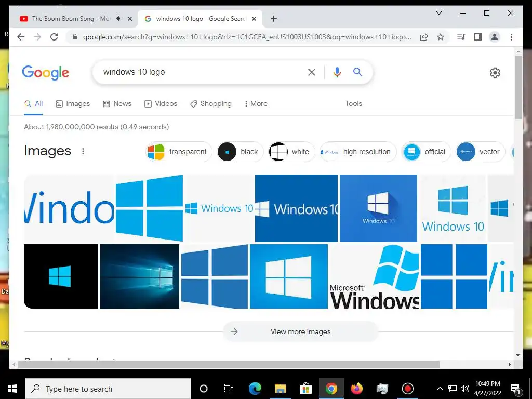Open black background Windows logo thumbnail
The height and width of the screenshot is (399, 532).
click(61, 276)
